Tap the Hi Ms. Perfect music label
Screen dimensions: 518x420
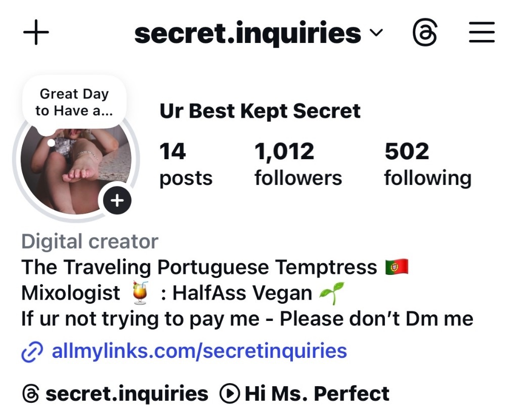317,394
